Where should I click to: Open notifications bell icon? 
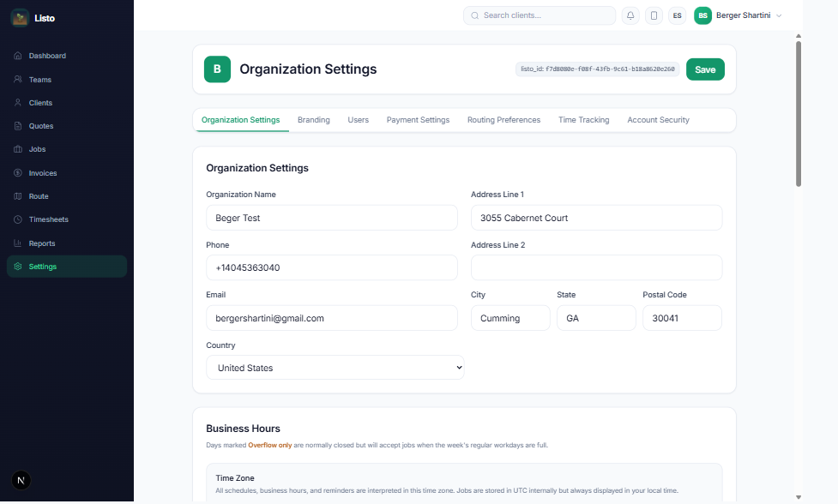(630, 15)
